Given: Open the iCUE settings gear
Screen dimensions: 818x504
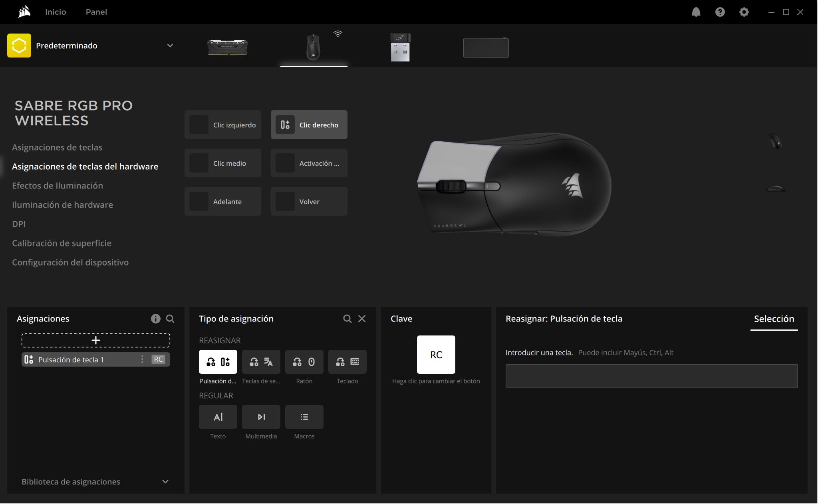Looking at the screenshot, I should [744, 12].
